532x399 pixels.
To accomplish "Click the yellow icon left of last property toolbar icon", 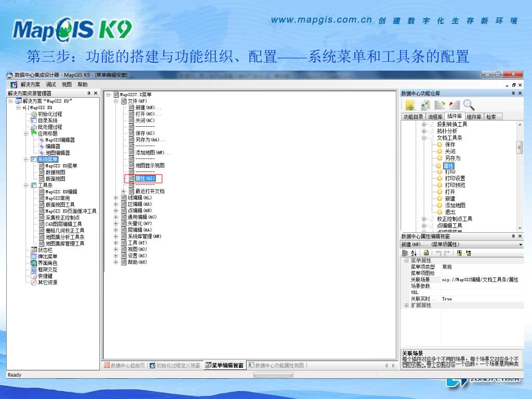I will 459,253.
